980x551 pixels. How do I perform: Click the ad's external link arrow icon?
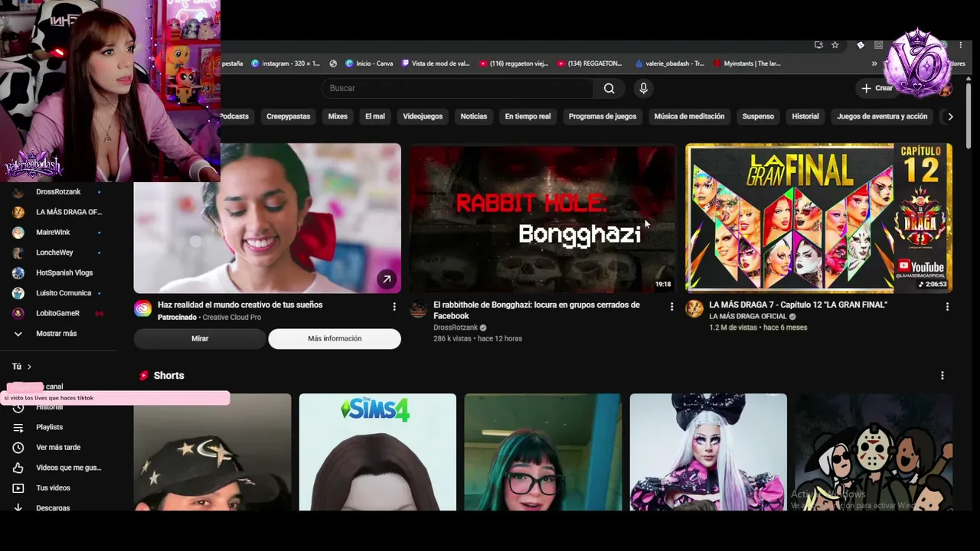tap(387, 279)
